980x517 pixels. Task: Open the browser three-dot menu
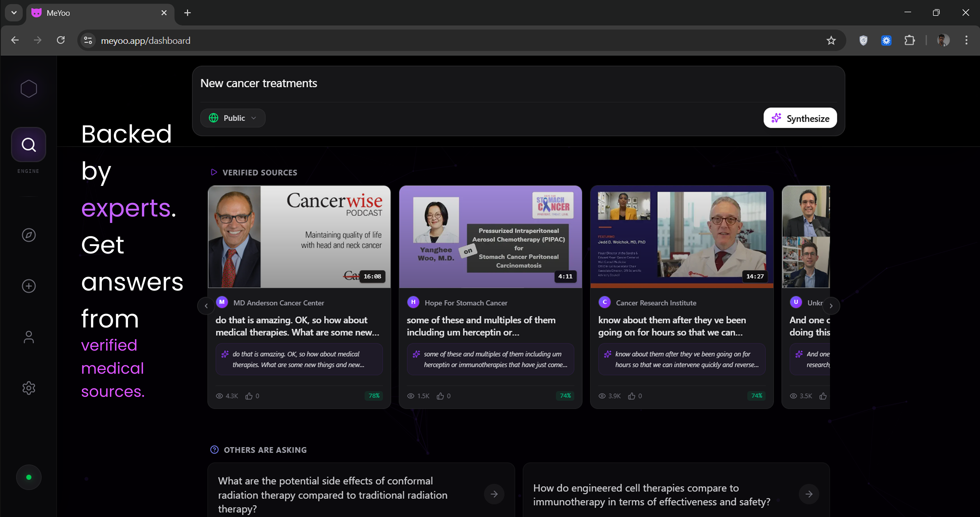tap(967, 40)
